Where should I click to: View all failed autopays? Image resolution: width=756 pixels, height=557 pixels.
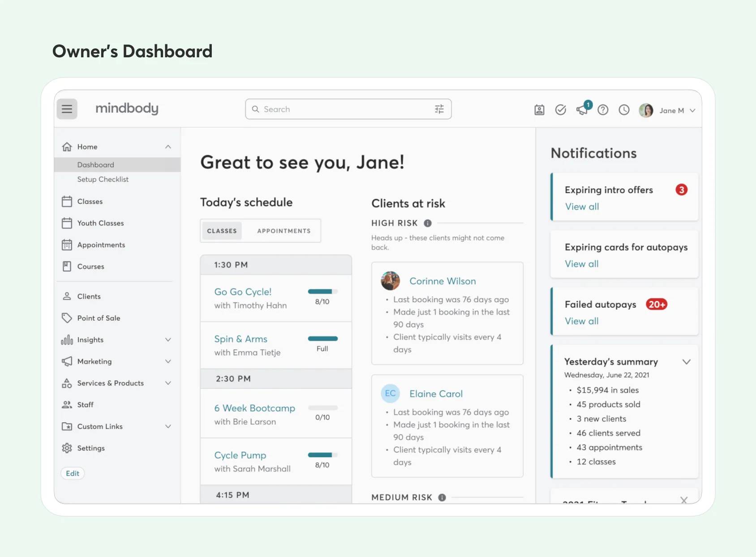click(x=582, y=321)
